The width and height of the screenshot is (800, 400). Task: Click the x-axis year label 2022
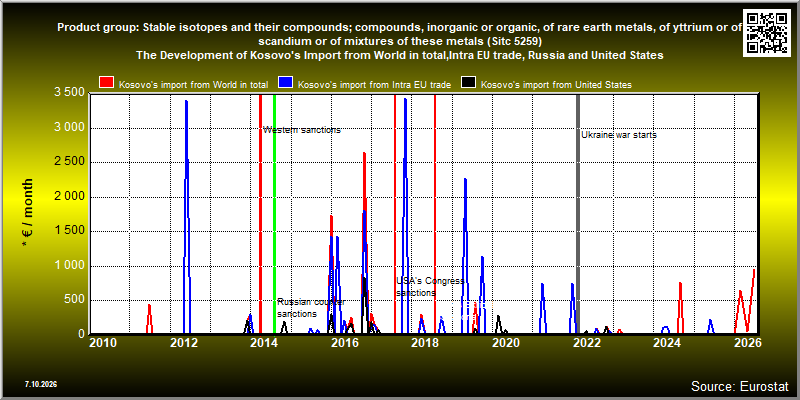[586, 343]
